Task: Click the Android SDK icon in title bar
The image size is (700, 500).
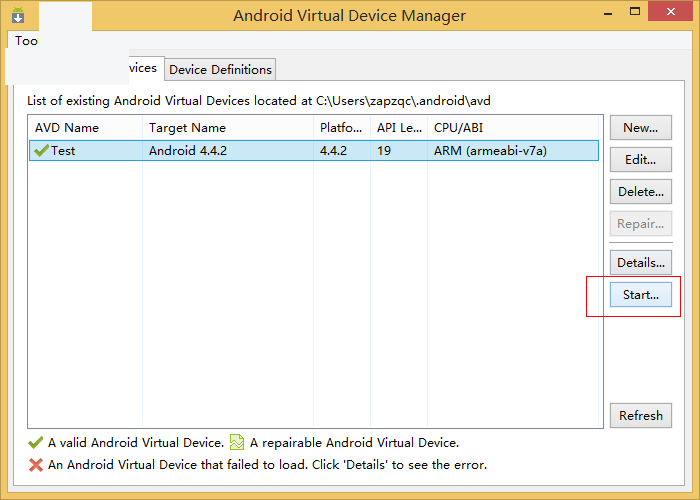Action: [x=17, y=16]
